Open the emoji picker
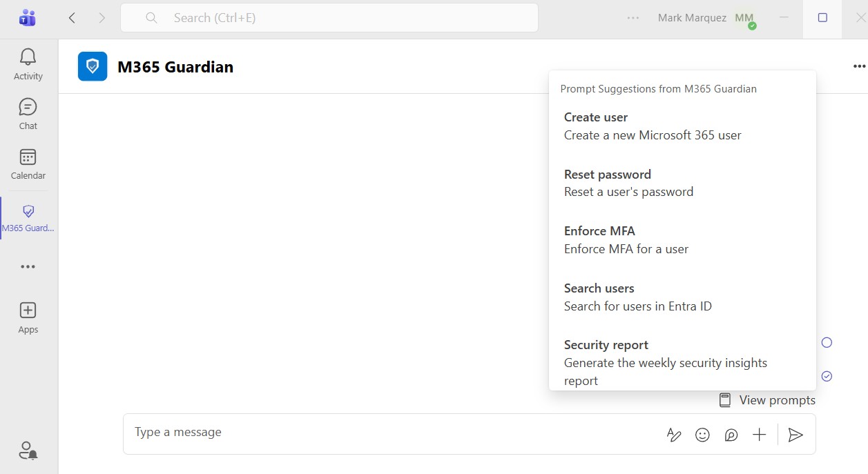Image resolution: width=868 pixels, height=474 pixels. [x=702, y=435]
